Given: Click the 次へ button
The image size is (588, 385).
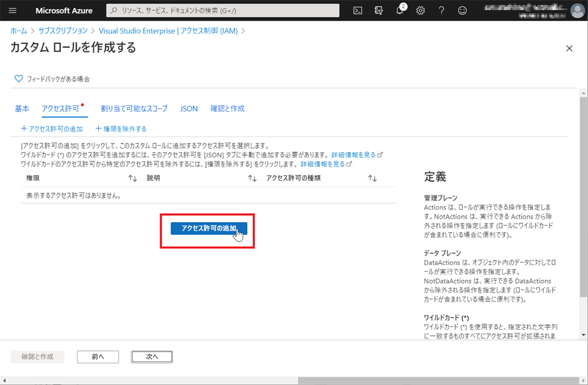Looking at the screenshot, I should [152, 357].
